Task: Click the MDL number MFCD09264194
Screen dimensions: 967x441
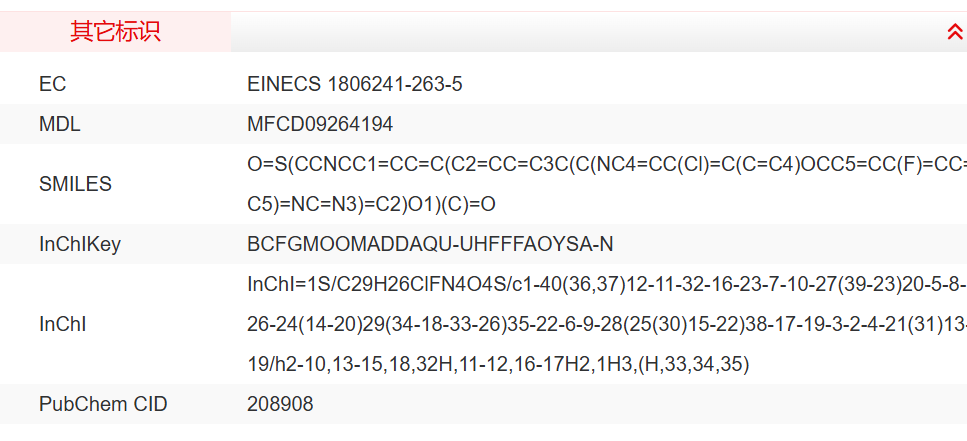Action: click(x=320, y=124)
